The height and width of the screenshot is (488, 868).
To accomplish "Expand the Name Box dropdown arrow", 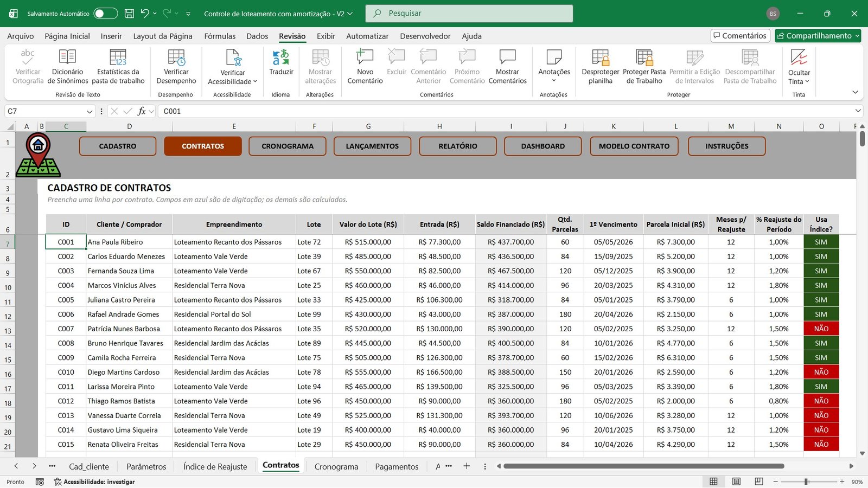I will pos(90,111).
